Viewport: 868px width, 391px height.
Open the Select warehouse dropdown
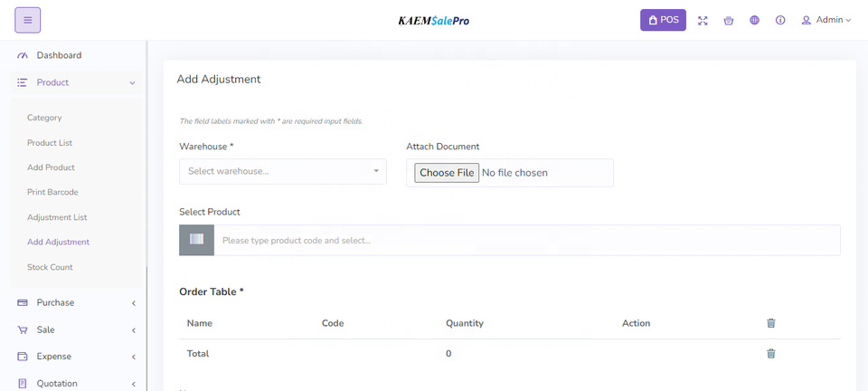click(283, 171)
